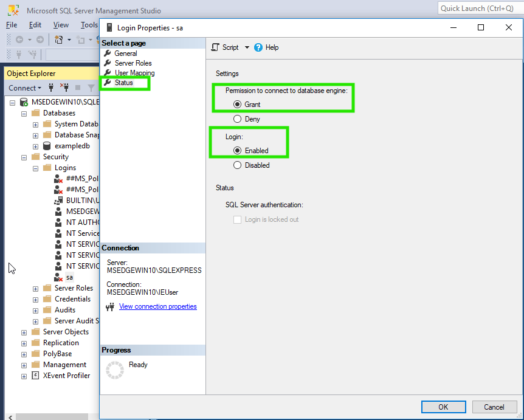
Task: Click the Connect plug icon in Object Explorer
Action: (x=51, y=88)
